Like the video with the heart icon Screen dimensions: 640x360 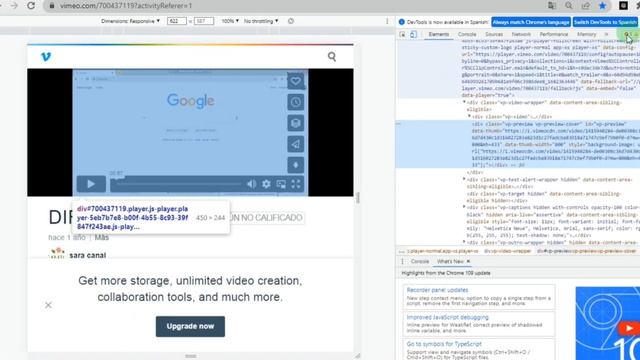coord(296,81)
